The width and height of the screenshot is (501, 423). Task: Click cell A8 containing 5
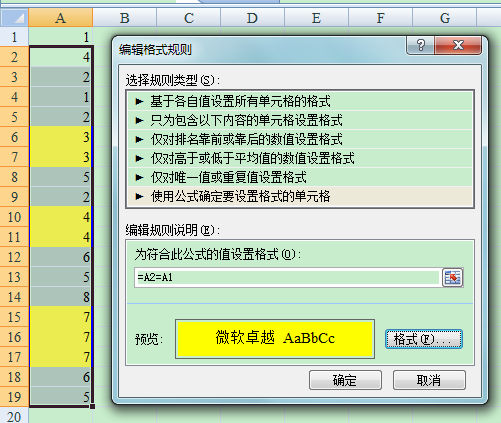point(60,177)
